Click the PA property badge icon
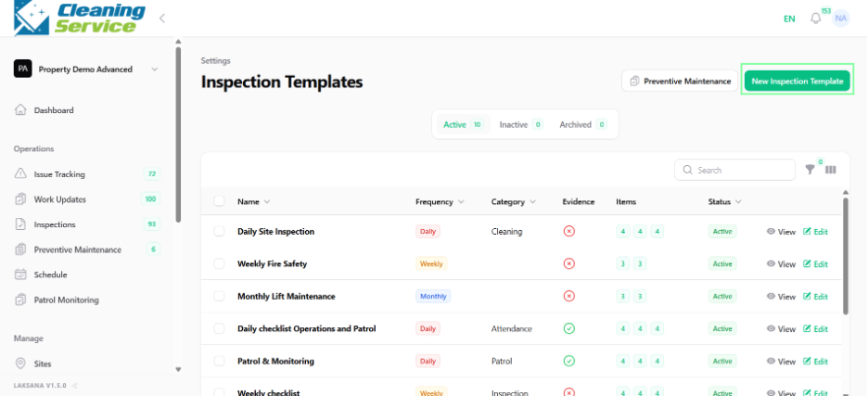This screenshot has height=396, width=868. (22, 70)
